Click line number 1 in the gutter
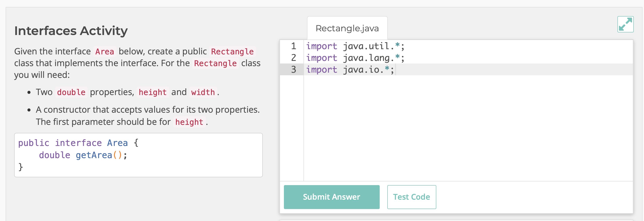 click(x=293, y=46)
